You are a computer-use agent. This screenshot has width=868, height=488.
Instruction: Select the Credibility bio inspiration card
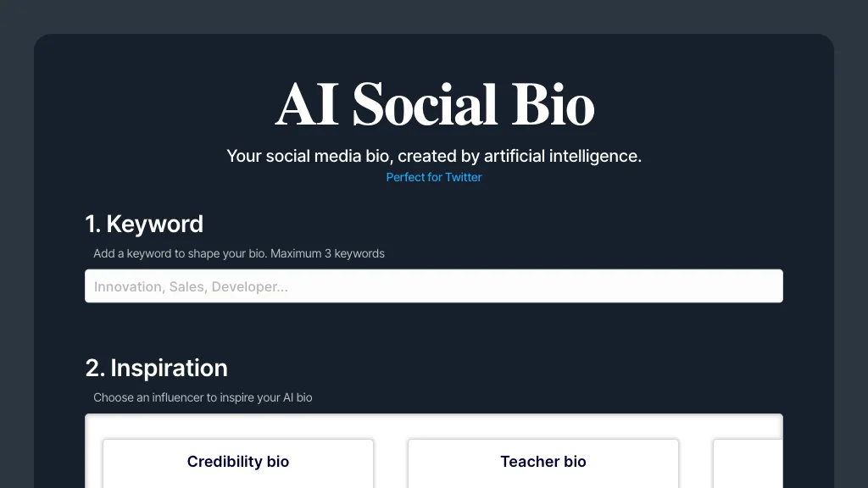point(237,462)
